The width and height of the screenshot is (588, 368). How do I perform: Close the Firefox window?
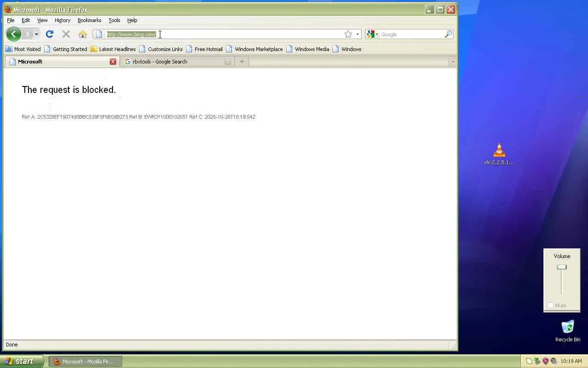pos(451,9)
